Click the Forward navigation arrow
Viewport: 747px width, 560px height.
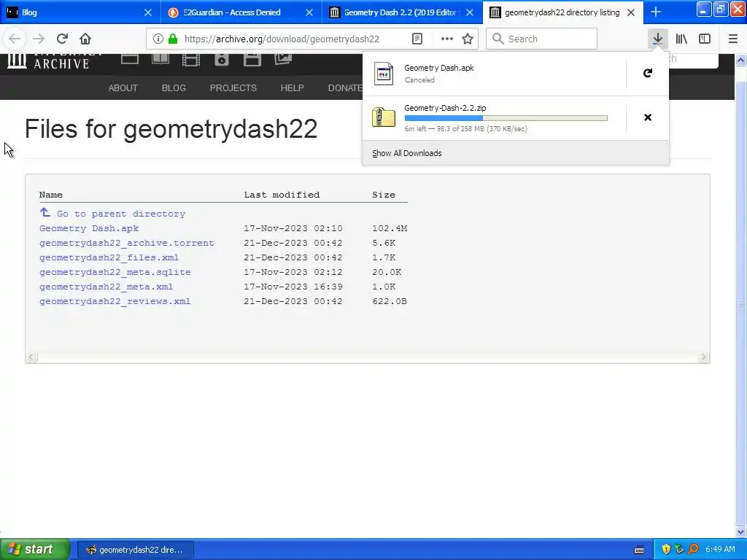[x=39, y=39]
